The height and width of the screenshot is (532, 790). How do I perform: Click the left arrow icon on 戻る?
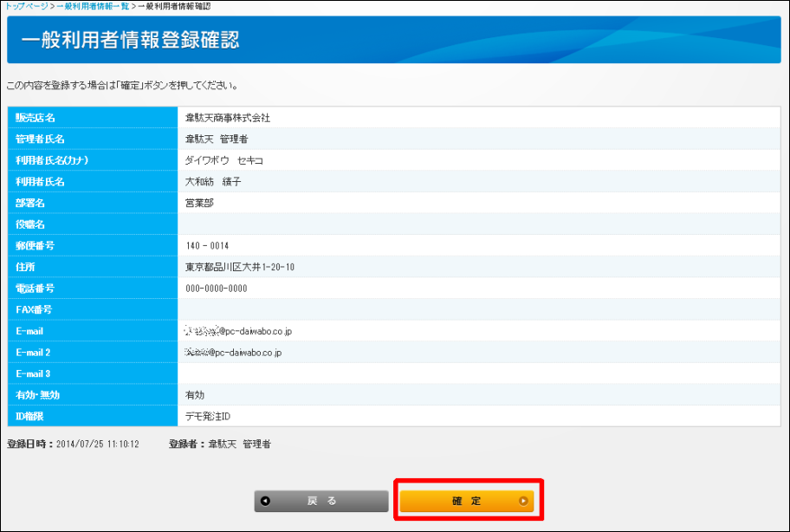tap(265, 501)
